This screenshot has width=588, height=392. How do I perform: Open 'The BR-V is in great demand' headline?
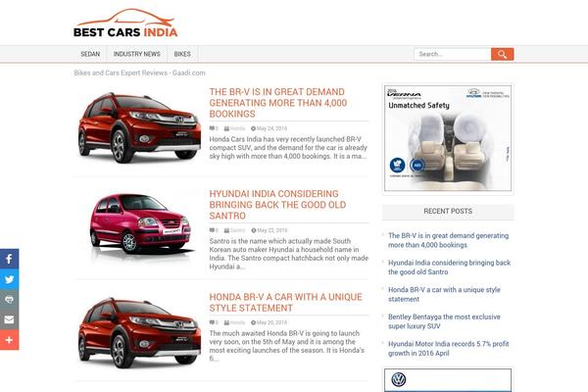pos(278,103)
